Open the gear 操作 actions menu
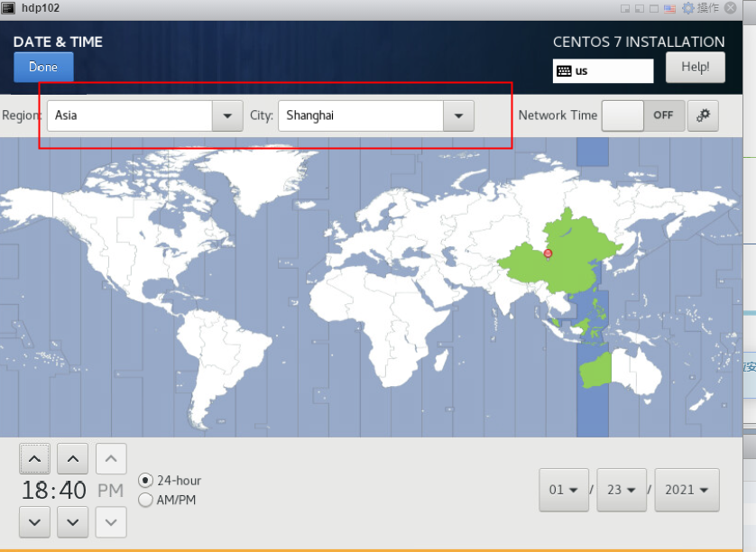Viewport: 756px width, 552px height. [x=700, y=8]
